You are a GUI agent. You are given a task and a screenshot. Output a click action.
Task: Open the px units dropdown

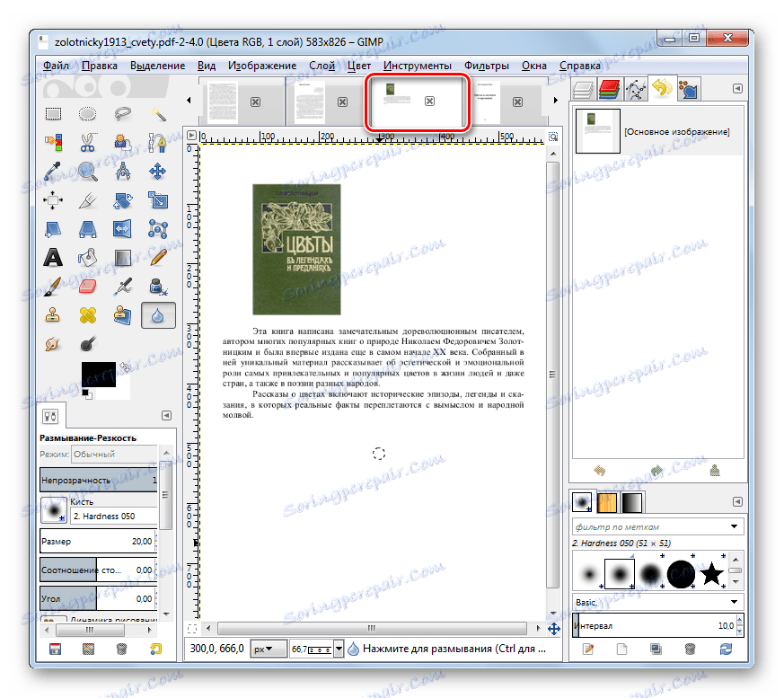(268, 649)
